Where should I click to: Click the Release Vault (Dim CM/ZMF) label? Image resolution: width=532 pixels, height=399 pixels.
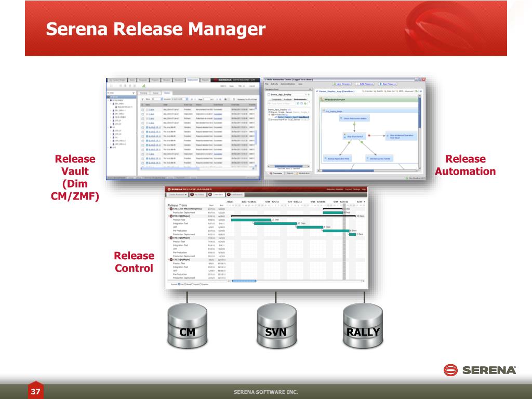(75, 178)
